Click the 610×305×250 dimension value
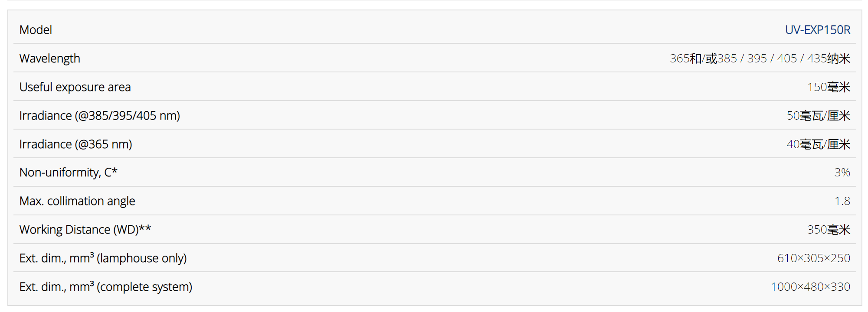This screenshot has width=868, height=312. (813, 258)
